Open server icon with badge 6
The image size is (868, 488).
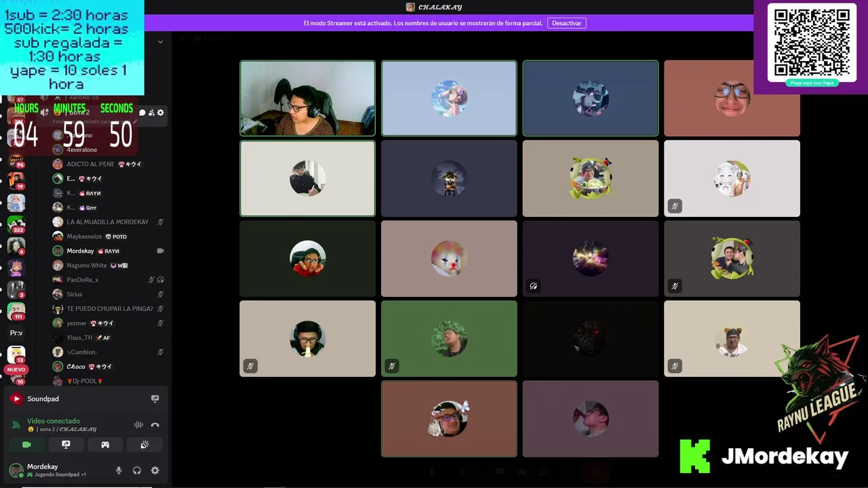pyautogui.click(x=16, y=246)
